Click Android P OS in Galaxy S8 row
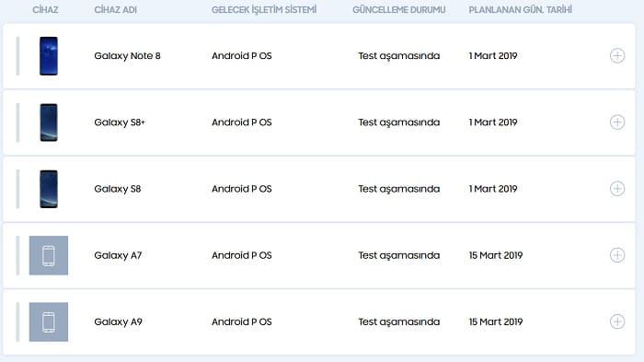This screenshot has height=362, width=644. click(242, 189)
